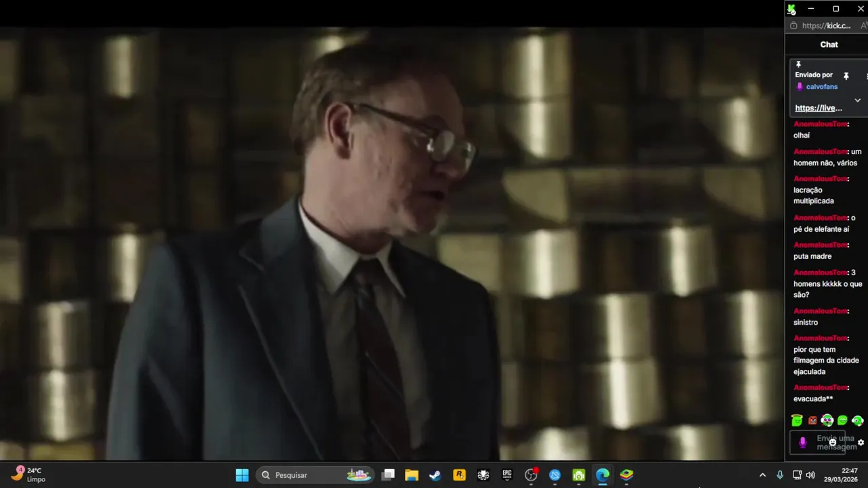Viewport: 868px width, 488px height.
Task: Click the purple microphone badge icon
Action: point(803,443)
